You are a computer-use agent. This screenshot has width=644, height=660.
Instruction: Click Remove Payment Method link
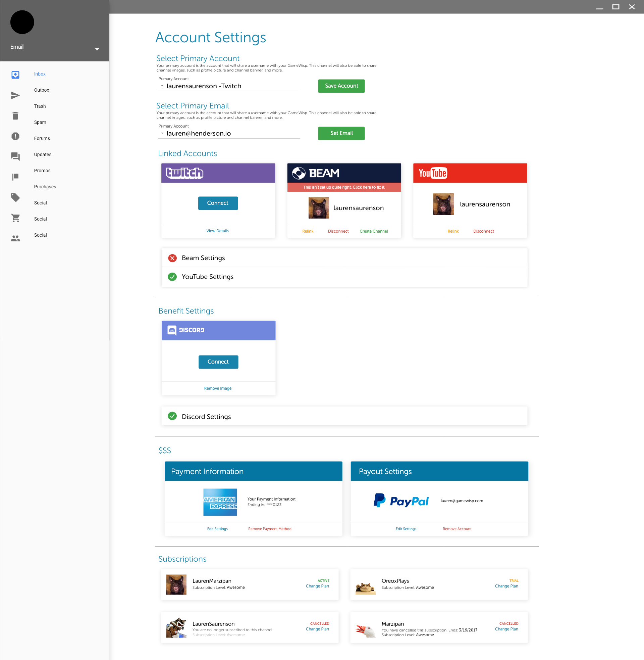pos(270,529)
